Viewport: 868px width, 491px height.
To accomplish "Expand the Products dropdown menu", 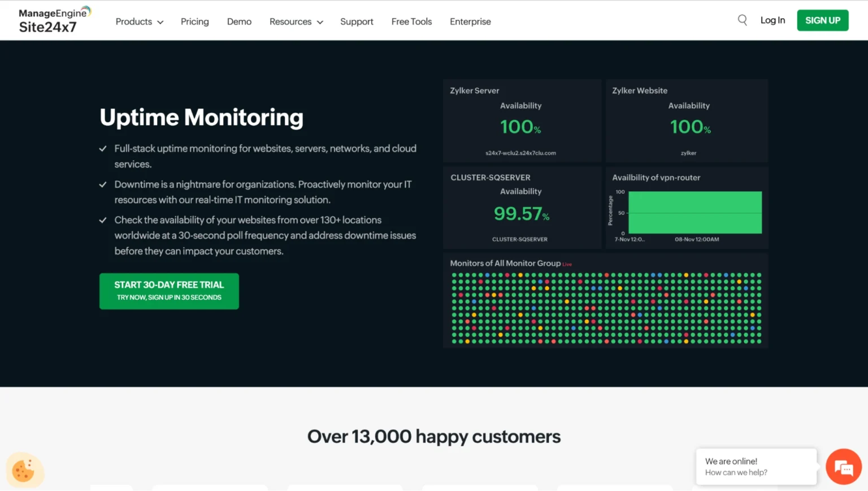I will pyautogui.click(x=140, y=21).
